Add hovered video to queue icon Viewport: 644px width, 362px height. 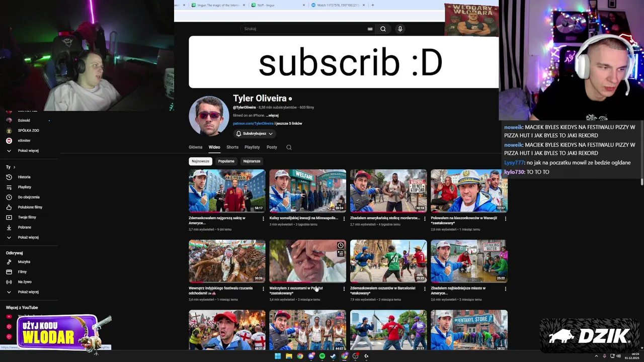(341, 253)
